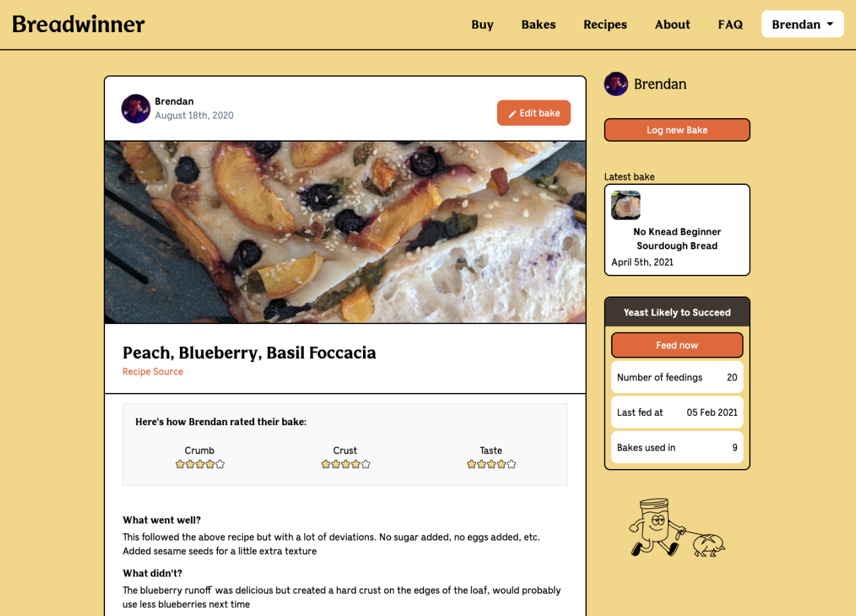Click the Feed now button
856x616 pixels.
(677, 345)
